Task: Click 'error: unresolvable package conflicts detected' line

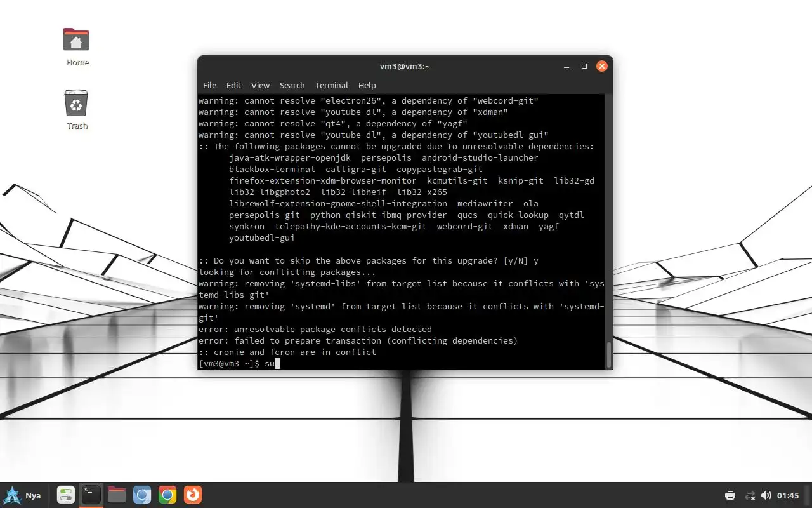Action: point(315,329)
